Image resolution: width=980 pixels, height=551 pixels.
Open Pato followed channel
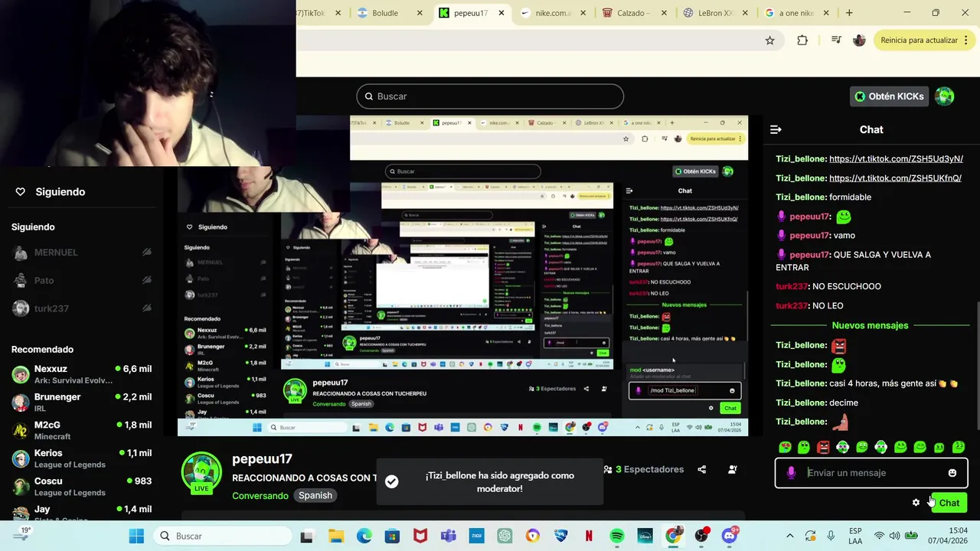click(x=82, y=281)
